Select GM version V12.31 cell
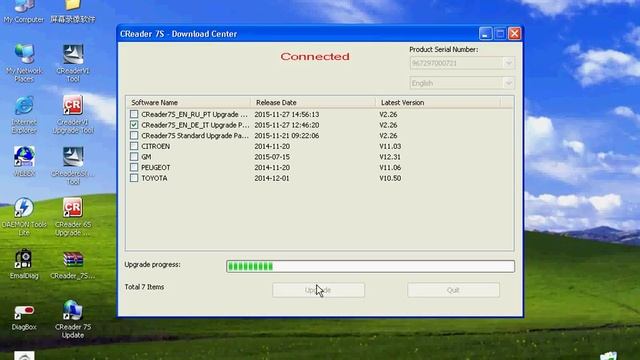Image resolution: width=640 pixels, height=360 pixels. point(390,157)
